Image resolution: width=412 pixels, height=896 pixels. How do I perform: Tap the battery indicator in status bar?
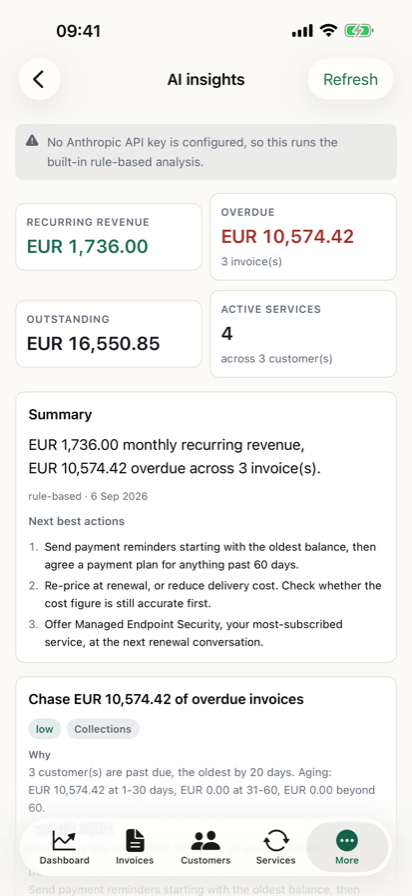(x=358, y=31)
